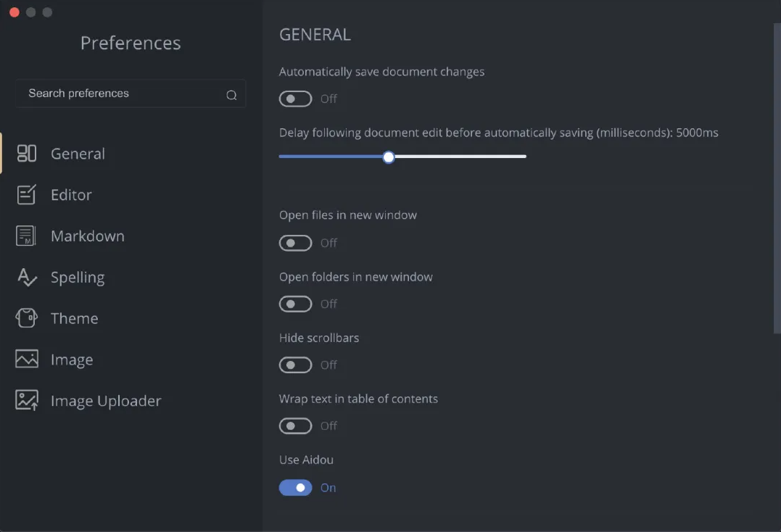This screenshot has height=532, width=781.
Task: Click the unfilled part of delay slider
Action: (x=460, y=157)
